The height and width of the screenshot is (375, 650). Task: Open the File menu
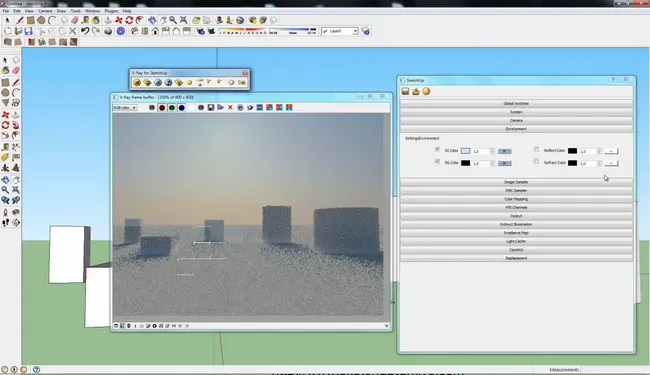[x=6, y=11]
